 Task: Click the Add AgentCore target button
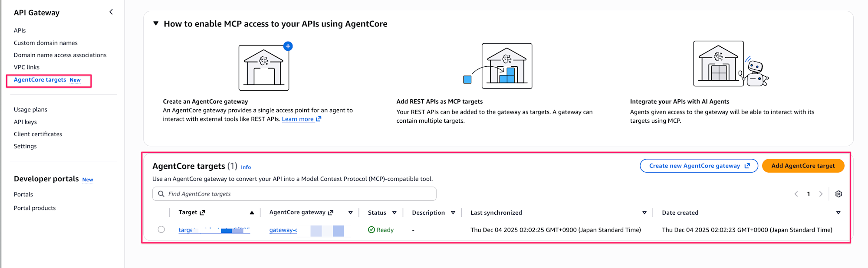(803, 166)
